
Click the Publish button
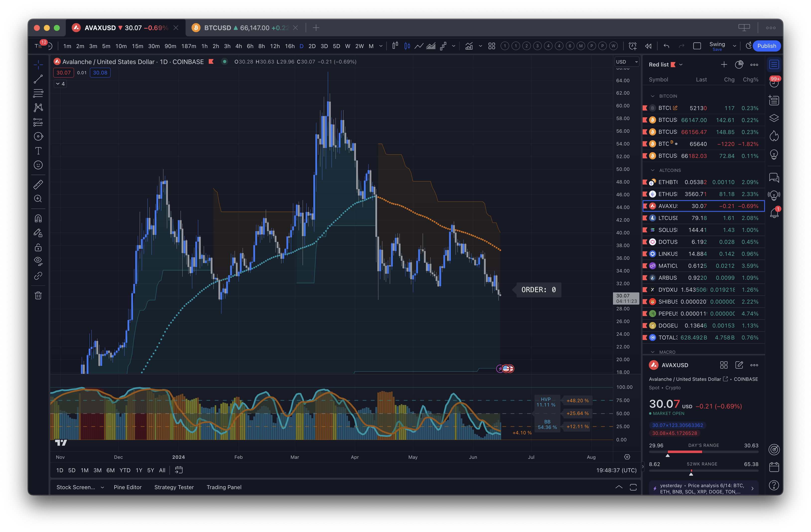click(766, 46)
